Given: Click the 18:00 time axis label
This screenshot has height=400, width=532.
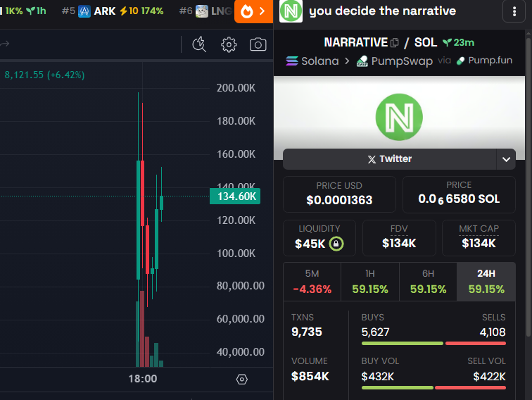Looking at the screenshot, I should [142, 379].
